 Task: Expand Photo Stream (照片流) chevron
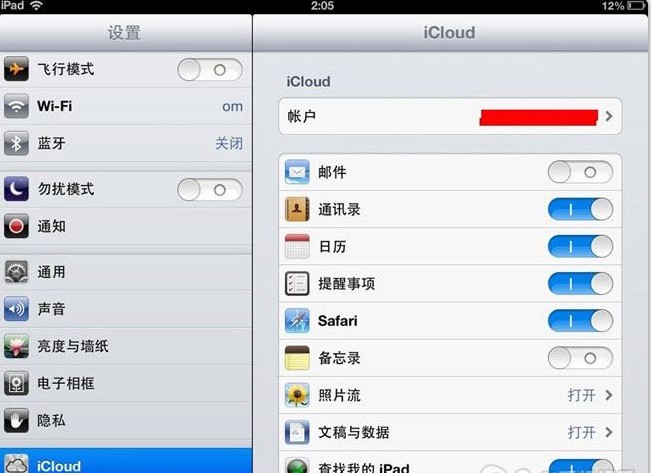(x=609, y=395)
